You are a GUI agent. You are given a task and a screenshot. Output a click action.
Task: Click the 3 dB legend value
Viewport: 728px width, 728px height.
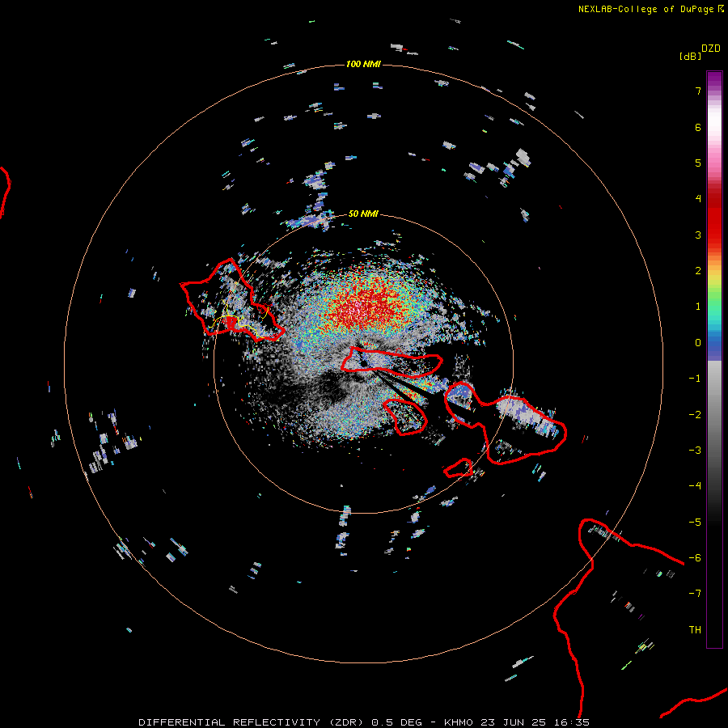click(x=698, y=235)
